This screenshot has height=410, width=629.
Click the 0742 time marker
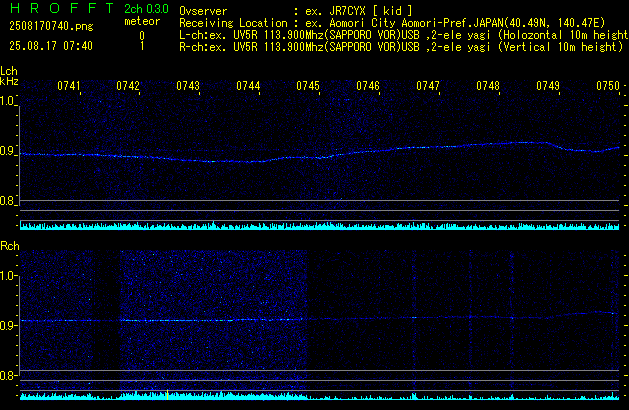click(x=128, y=86)
